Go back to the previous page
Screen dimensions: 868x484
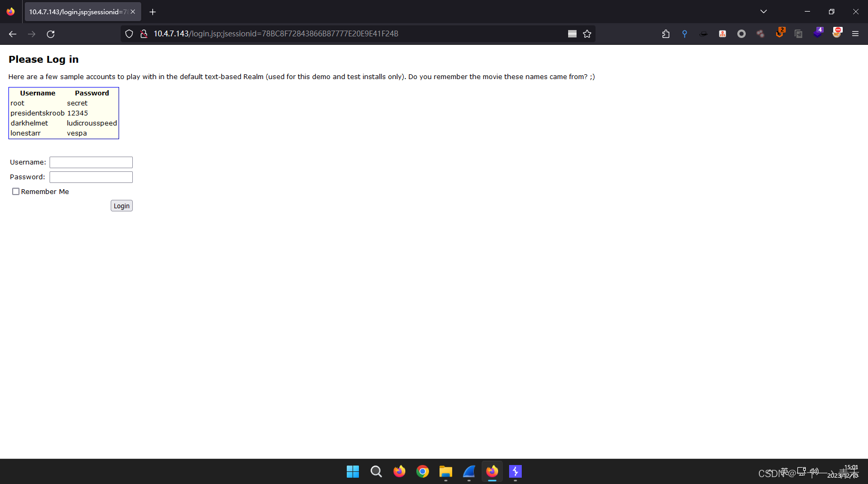[x=13, y=34]
